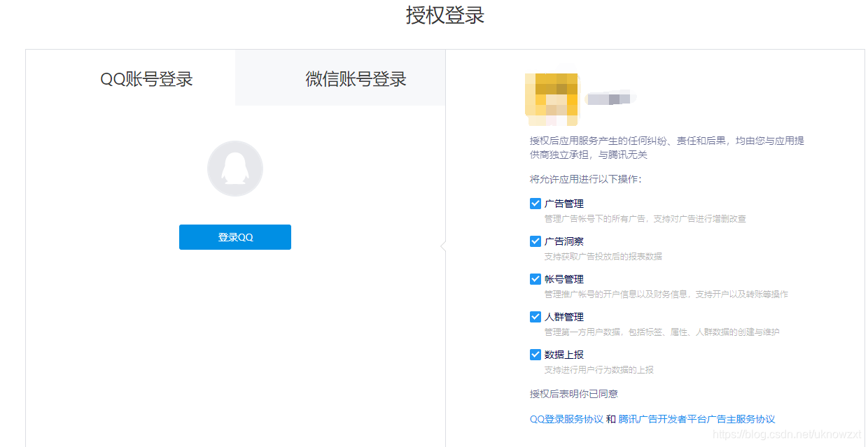Image resolution: width=868 pixels, height=447 pixels.
Task: Click the 帐号管理 label text
Action: 564,279
